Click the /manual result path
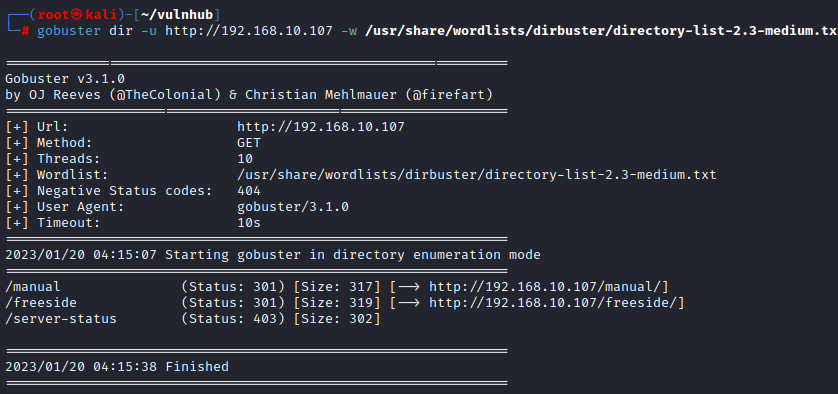The image size is (838, 394). tap(33, 287)
